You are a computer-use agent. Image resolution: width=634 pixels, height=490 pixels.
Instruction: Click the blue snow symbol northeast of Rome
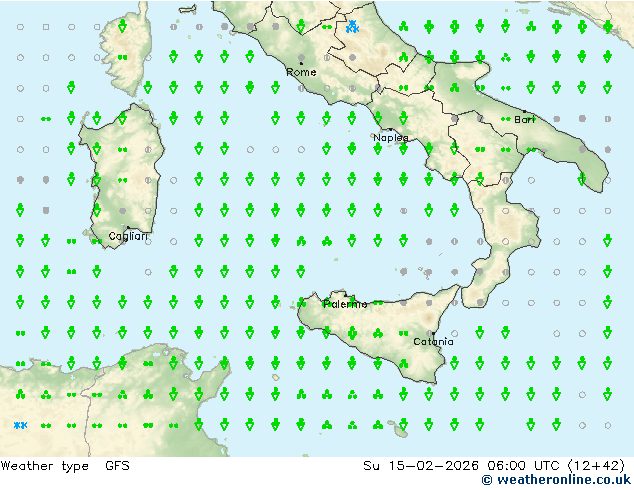[x=353, y=27]
